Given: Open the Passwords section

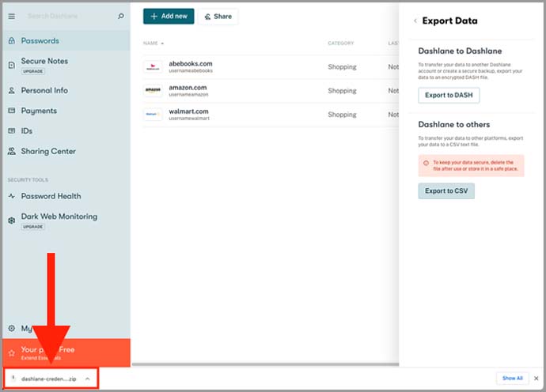Looking at the screenshot, I should pos(66,40).
